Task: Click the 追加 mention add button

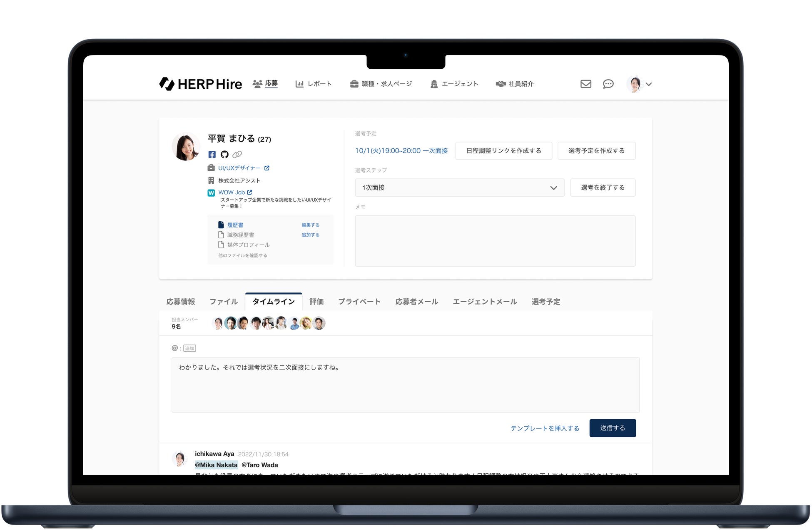Action: (189, 348)
